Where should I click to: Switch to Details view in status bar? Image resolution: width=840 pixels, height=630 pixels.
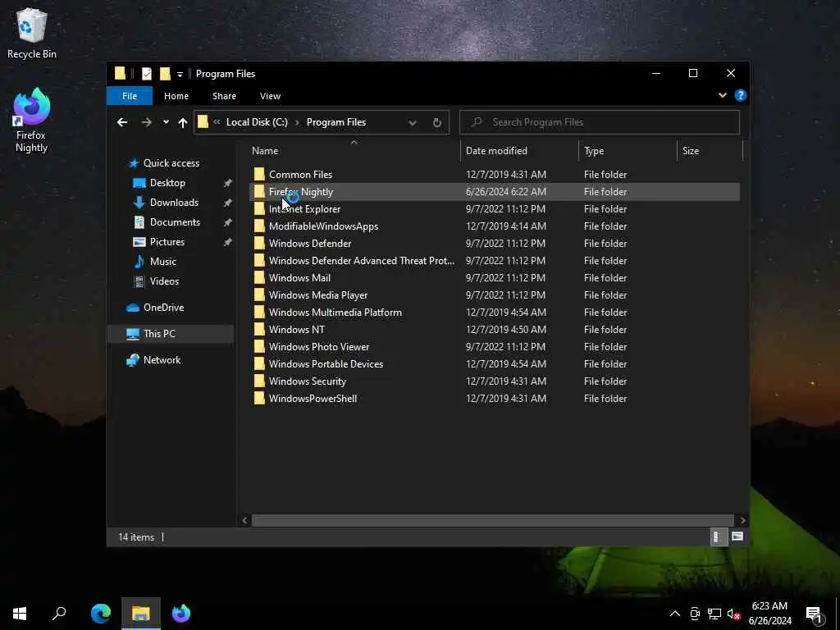tap(718, 536)
